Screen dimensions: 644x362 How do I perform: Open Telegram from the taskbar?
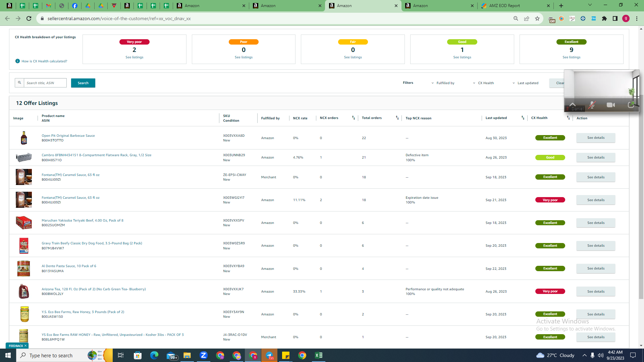269,355
